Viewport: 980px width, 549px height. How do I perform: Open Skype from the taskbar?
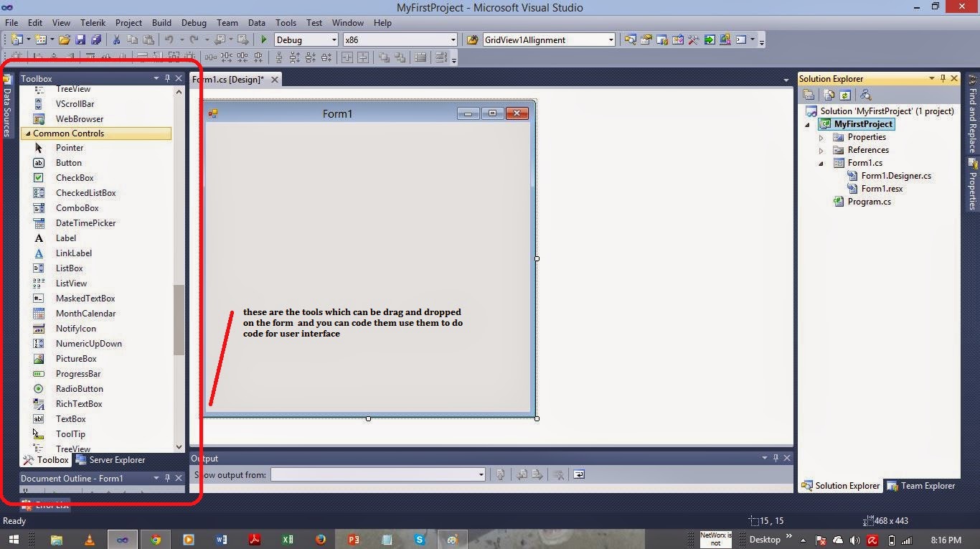pos(420,540)
